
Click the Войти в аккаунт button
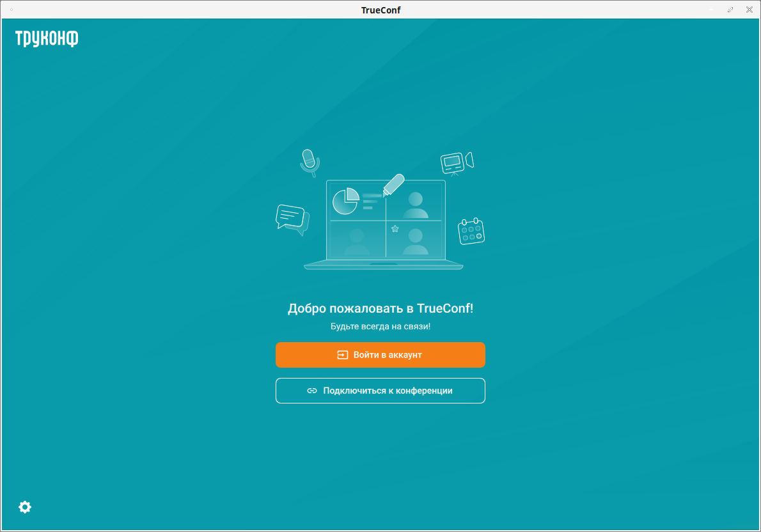coord(380,355)
